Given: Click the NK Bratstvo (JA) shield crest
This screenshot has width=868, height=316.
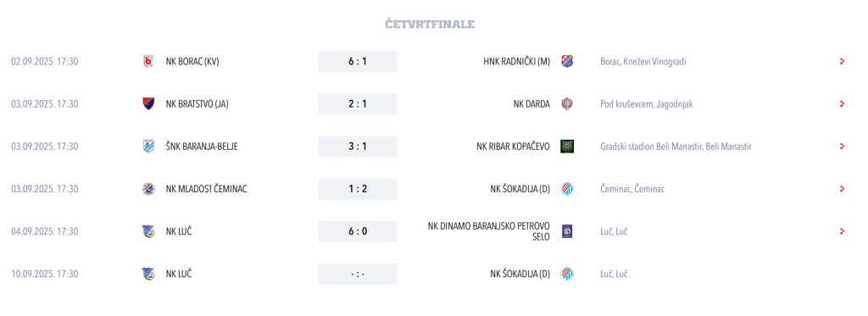Looking at the screenshot, I should click(147, 104).
